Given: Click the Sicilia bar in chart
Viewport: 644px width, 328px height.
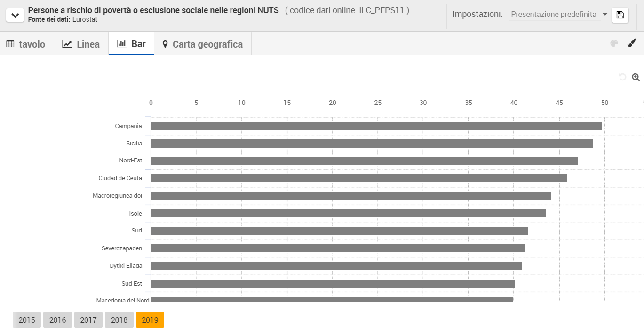Looking at the screenshot, I should click(x=372, y=144).
